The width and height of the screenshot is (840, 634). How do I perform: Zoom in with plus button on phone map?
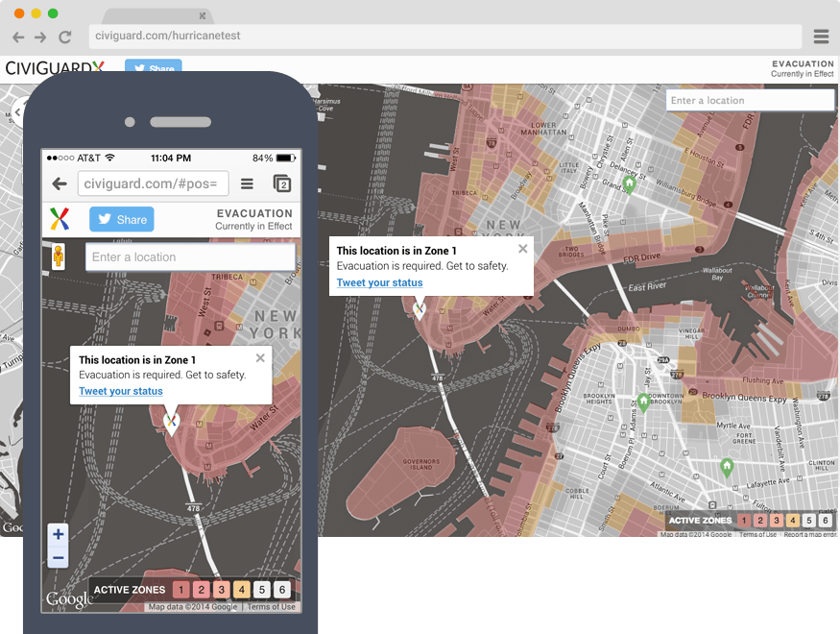(59, 534)
